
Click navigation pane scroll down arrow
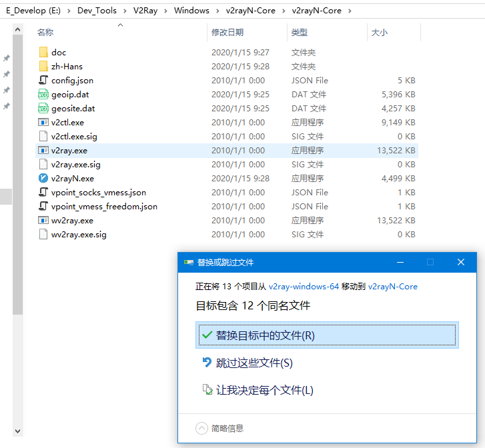17,431
